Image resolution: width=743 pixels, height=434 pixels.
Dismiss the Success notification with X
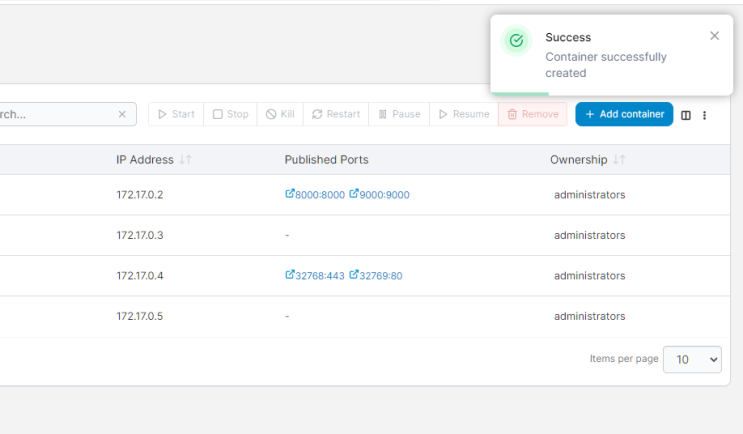coord(715,36)
